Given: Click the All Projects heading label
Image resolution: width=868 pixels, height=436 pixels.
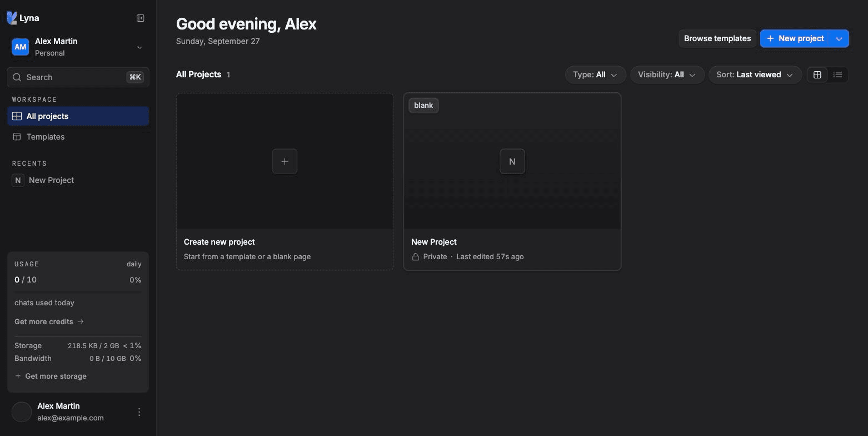Looking at the screenshot, I should tap(198, 75).
